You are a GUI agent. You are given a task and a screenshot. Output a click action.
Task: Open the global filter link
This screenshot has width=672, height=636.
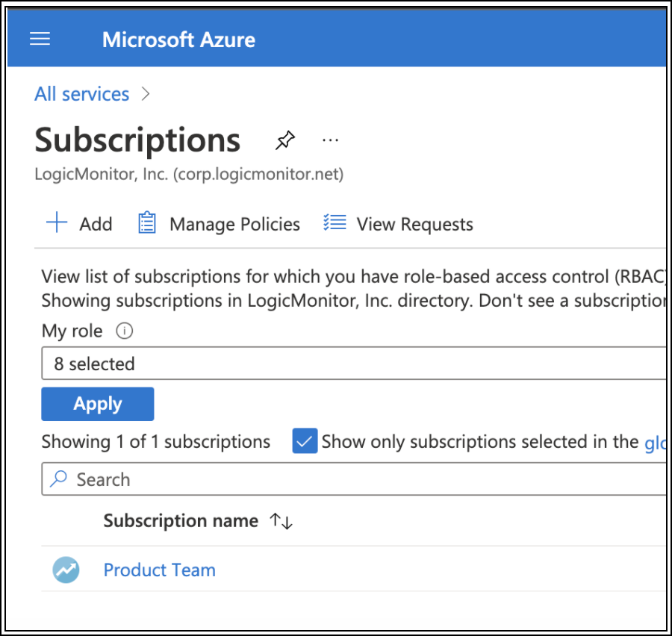coord(656,442)
